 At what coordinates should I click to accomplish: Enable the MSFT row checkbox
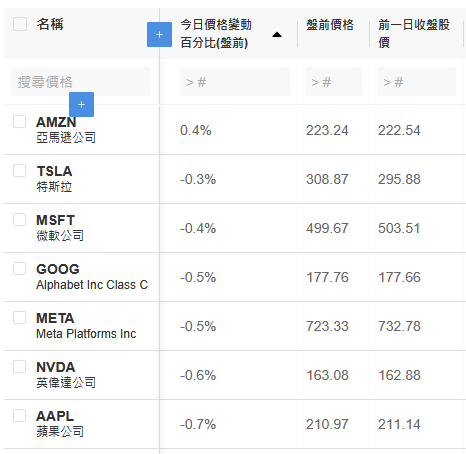tap(19, 220)
